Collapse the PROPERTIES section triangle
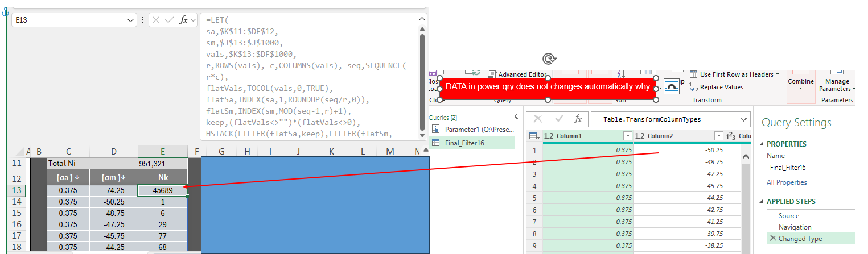 (762, 144)
